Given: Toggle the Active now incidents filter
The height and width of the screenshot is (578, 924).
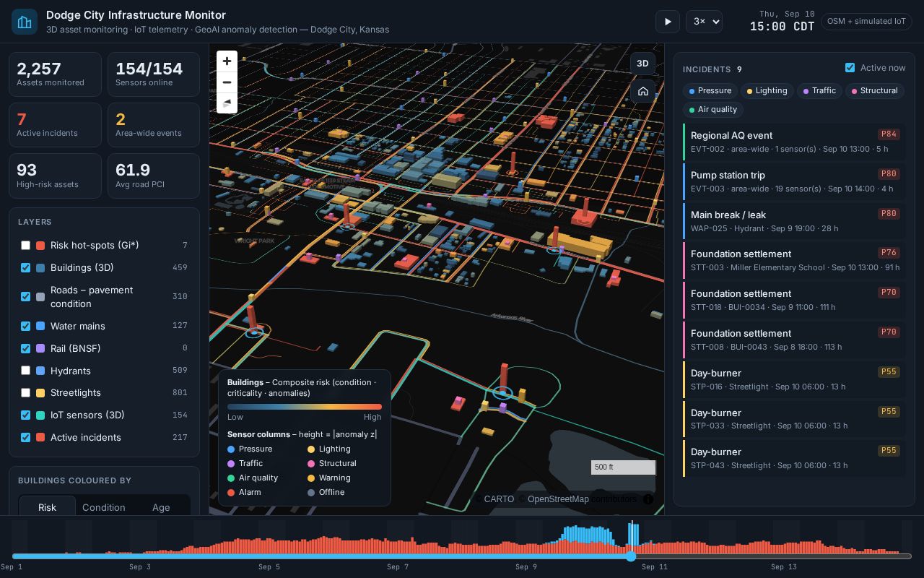Looking at the screenshot, I should click(x=850, y=68).
